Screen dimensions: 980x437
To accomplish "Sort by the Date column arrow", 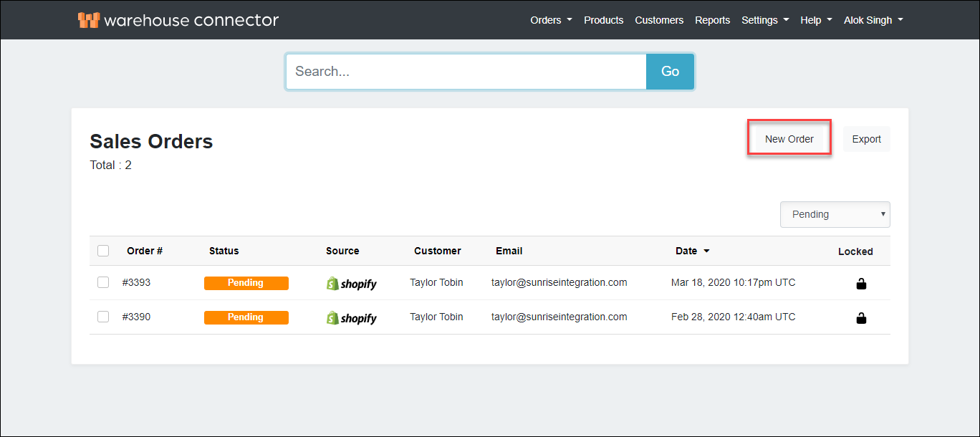I will (x=706, y=251).
